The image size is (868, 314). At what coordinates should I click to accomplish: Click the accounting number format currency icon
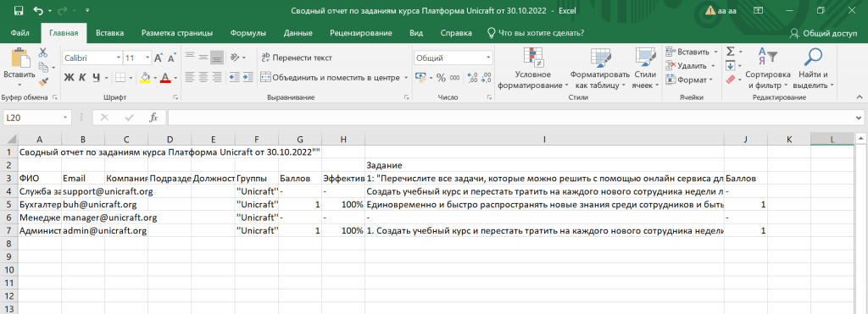coord(420,77)
